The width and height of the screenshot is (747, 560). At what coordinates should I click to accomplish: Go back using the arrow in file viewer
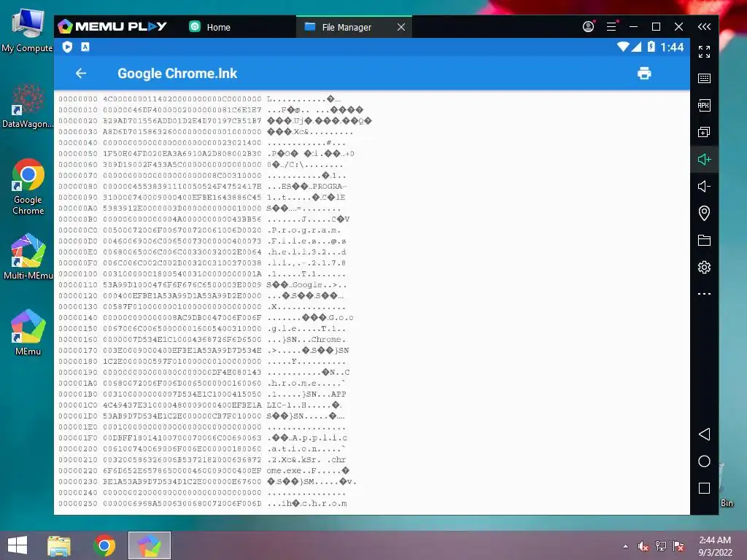(81, 74)
